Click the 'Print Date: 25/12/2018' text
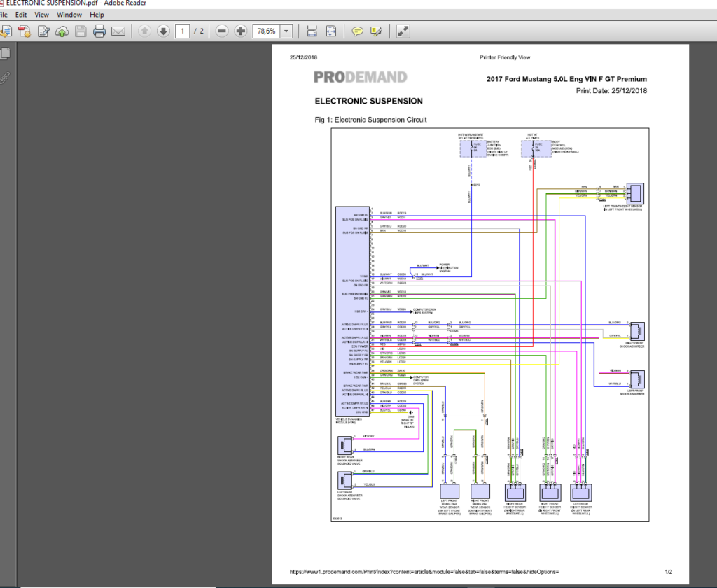Viewport: 717px width, 588px height. click(611, 91)
